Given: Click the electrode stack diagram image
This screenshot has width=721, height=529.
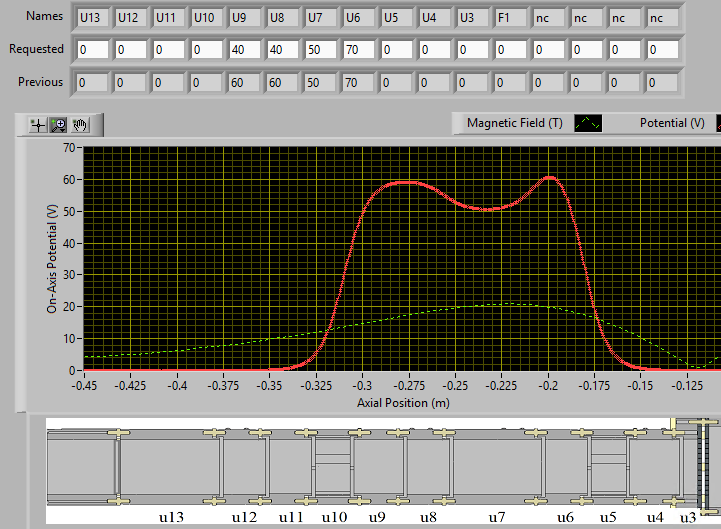Looking at the screenshot, I should (x=383, y=471).
